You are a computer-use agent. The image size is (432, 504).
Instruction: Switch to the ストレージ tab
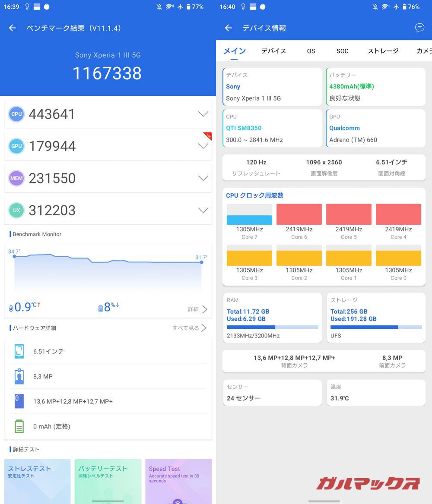click(x=383, y=51)
